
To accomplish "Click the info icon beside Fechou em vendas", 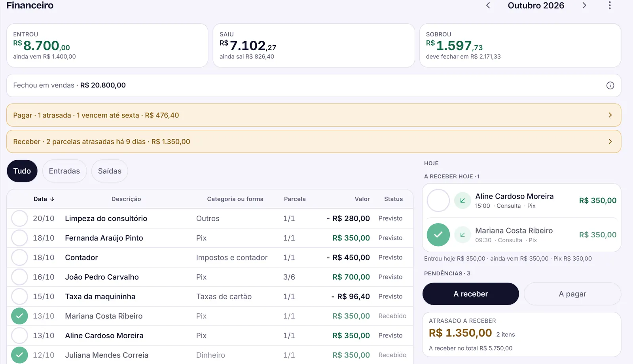I will click(x=610, y=85).
